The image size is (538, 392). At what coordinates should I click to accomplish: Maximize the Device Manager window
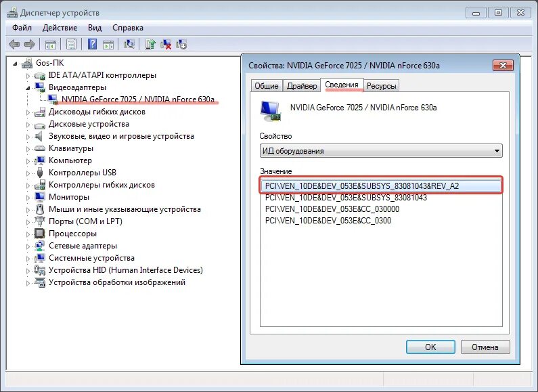tap(498, 13)
